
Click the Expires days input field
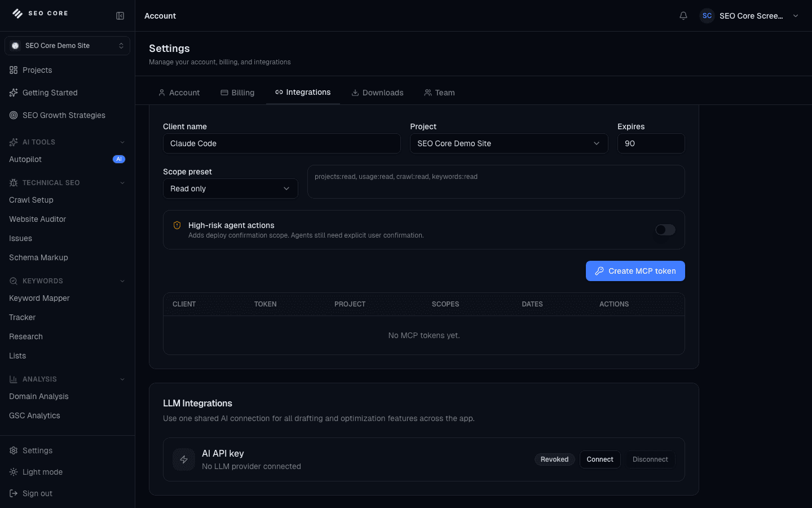[651, 143]
